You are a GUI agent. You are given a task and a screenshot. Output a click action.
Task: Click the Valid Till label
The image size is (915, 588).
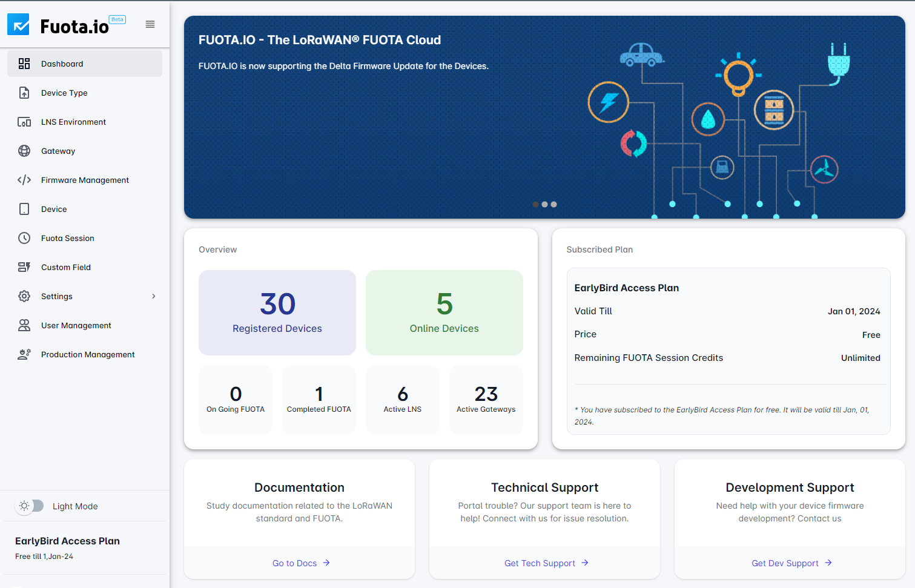[x=593, y=311]
